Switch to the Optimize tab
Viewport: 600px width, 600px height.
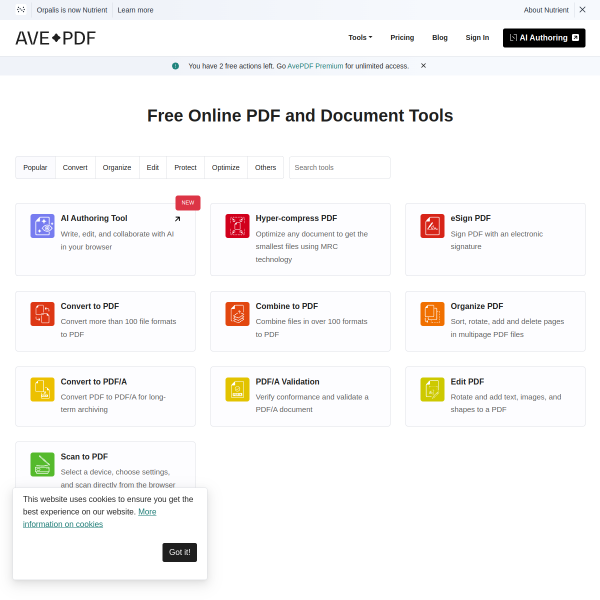pos(225,167)
